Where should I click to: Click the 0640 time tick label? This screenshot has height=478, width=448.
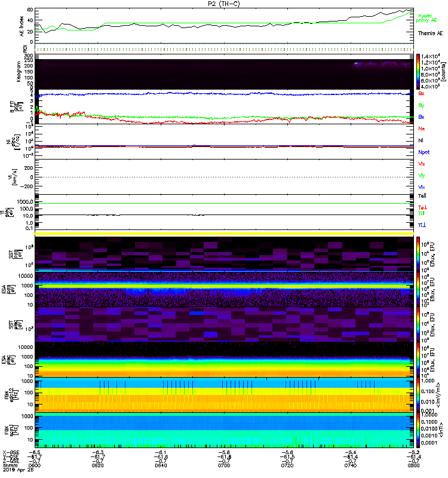[161, 465]
